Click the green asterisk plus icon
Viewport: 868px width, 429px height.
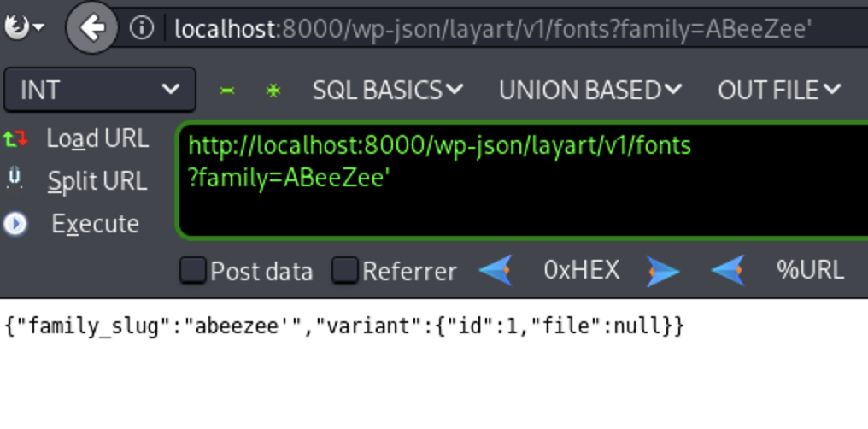pyautogui.click(x=273, y=91)
